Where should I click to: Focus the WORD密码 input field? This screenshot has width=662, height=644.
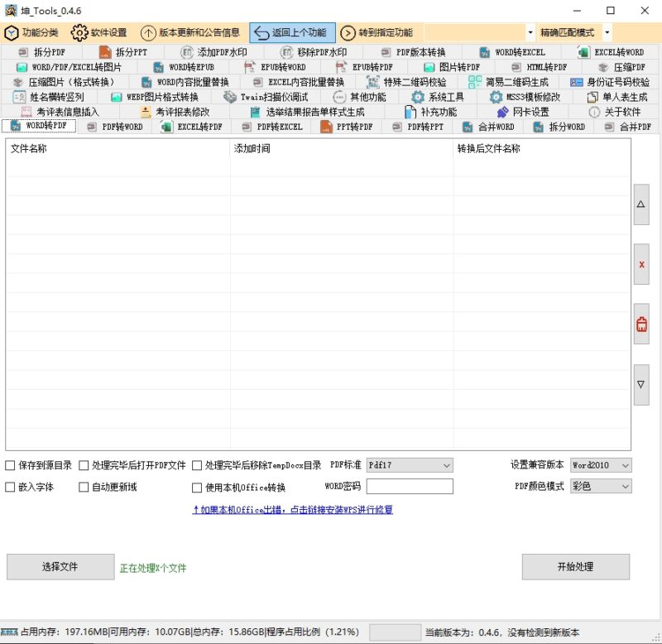click(410, 486)
